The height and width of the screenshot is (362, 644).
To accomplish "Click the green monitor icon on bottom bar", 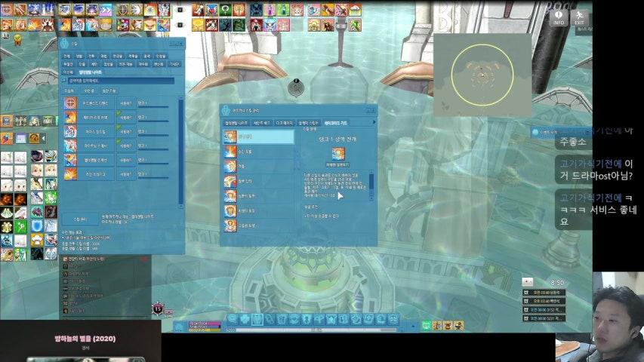I will tap(426, 324).
